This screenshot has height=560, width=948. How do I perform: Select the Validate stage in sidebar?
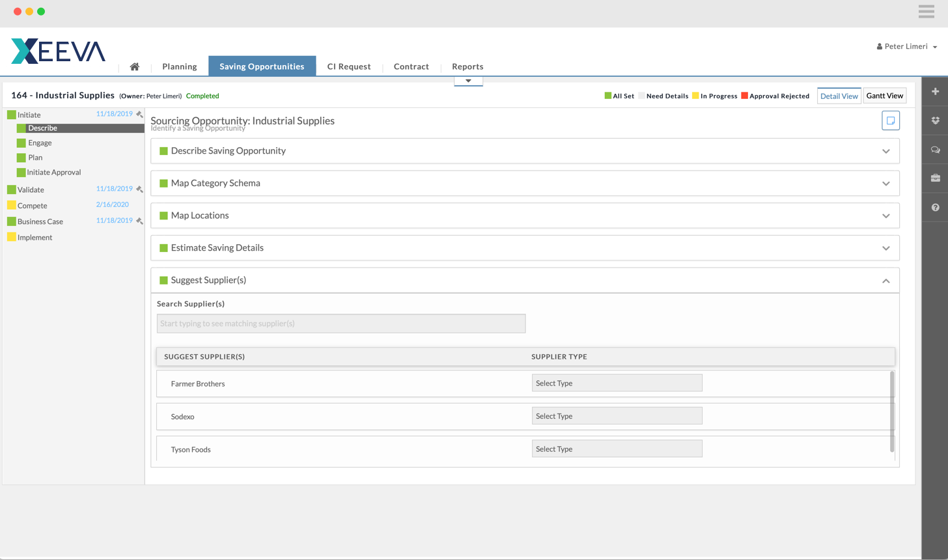coord(31,190)
